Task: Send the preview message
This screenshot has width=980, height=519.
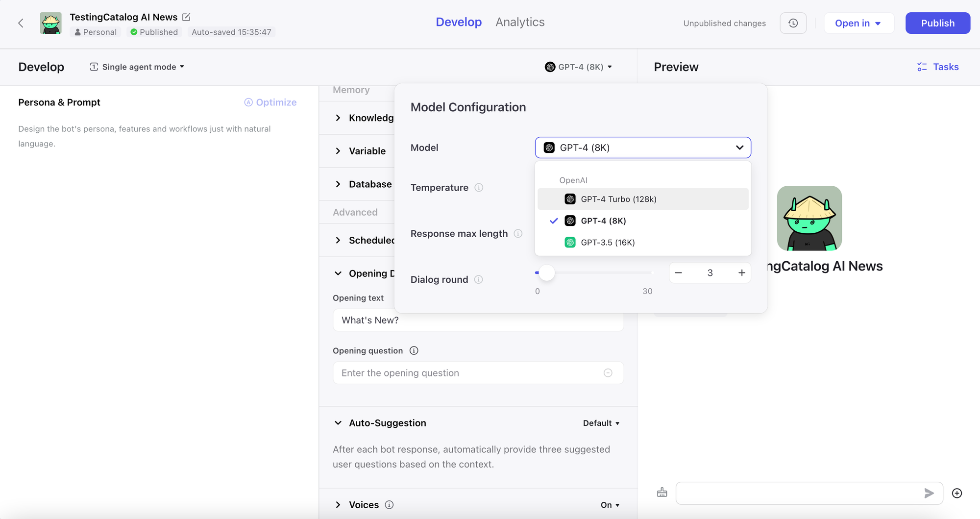Action: coord(929,493)
